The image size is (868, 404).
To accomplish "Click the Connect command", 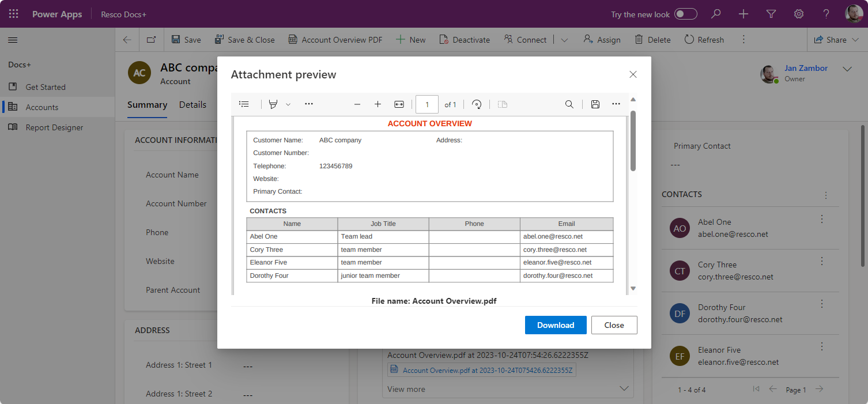I will 525,40.
